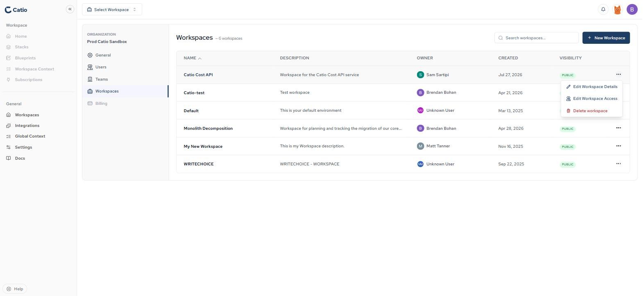Viewport: 644px width, 296px height.
Task: Open Global Context in sidebar
Action: tap(30, 136)
